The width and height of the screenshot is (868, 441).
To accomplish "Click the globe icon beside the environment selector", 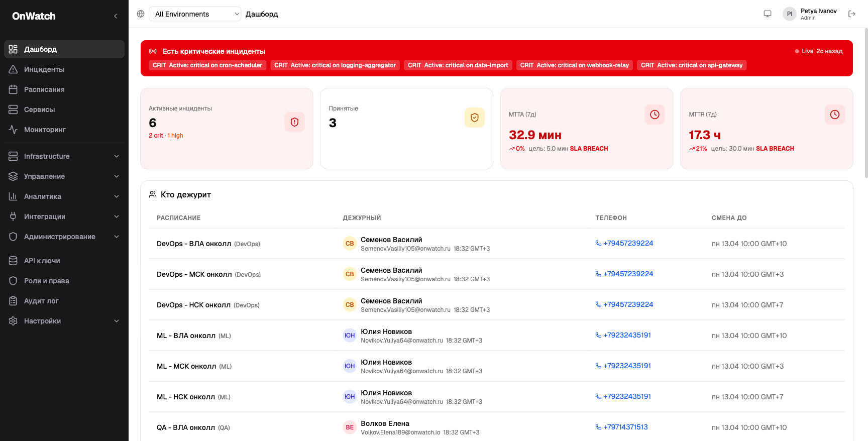I will point(141,14).
